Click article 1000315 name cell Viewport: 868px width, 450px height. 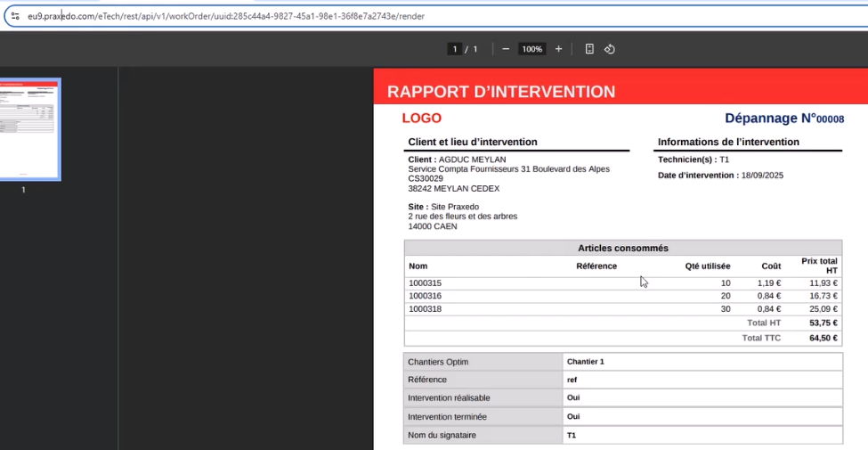click(426, 283)
